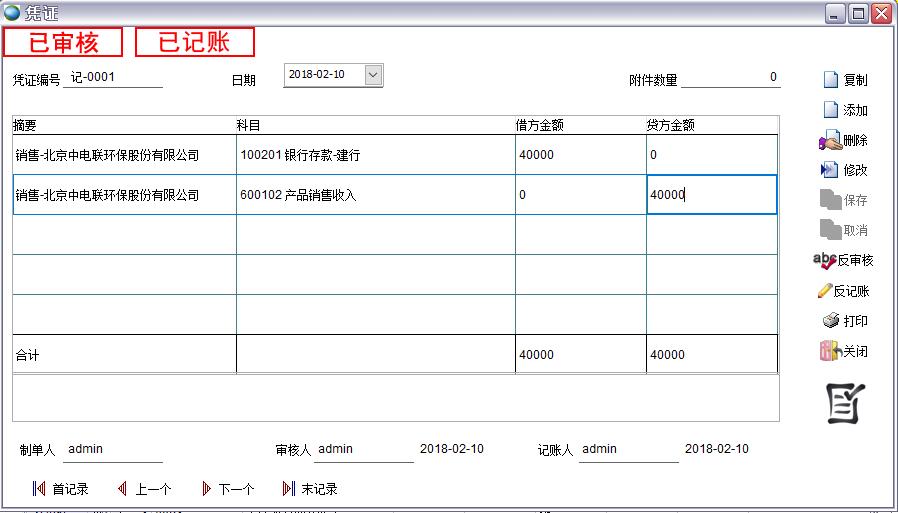Screen dimensions: 898x513
Task: Click the Close (关闭) door icon
Action: pos(829,351)
